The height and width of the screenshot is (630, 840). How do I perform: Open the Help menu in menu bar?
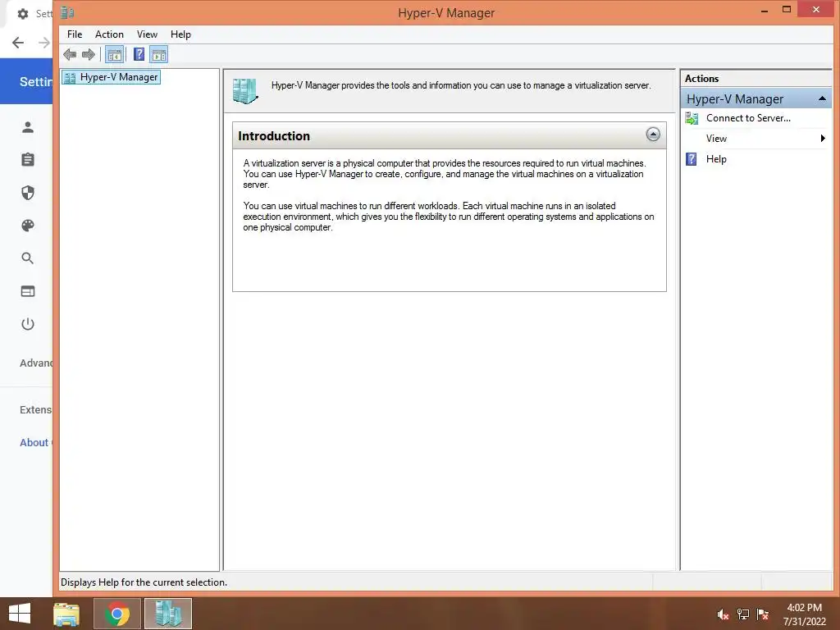(180, 34)
